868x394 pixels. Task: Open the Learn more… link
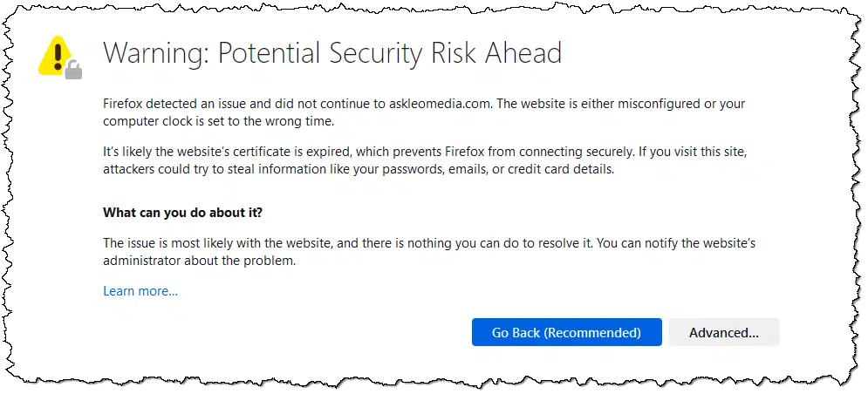tap(140, 291)
